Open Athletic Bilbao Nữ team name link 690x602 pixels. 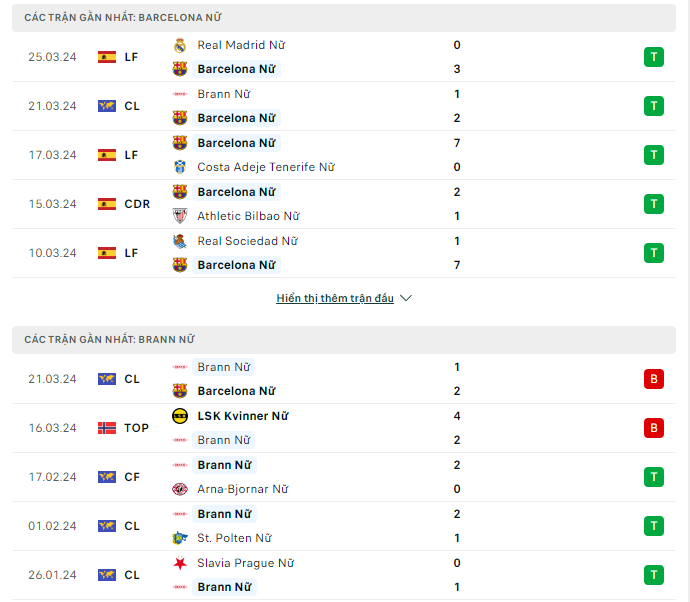point(248,216)
